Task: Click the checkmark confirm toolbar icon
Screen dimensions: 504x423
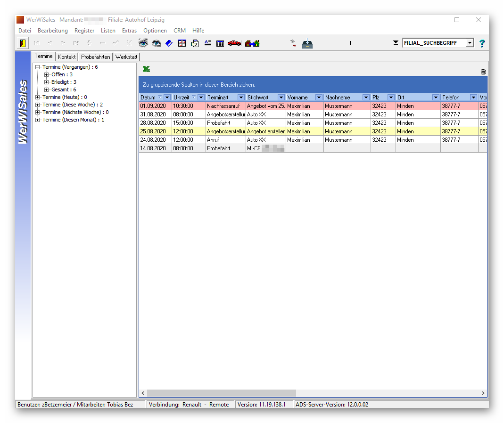Action: click(116, 43)
